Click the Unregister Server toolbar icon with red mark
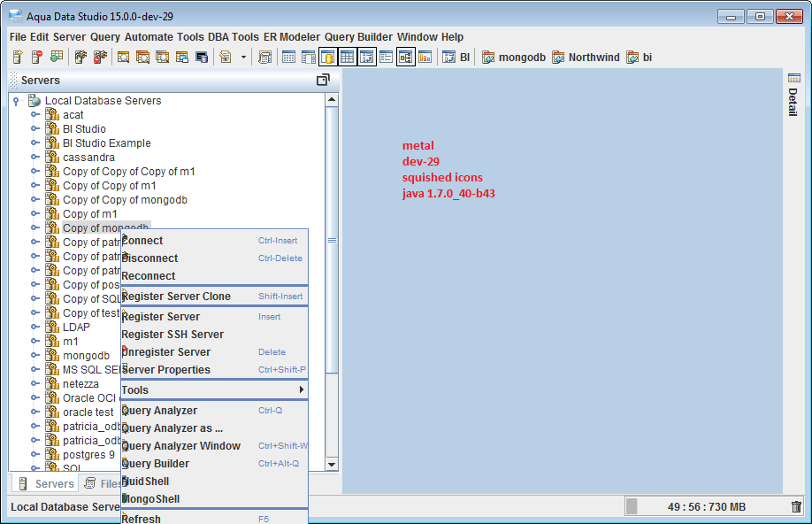 pyautogui.click(x=37, y=57)
